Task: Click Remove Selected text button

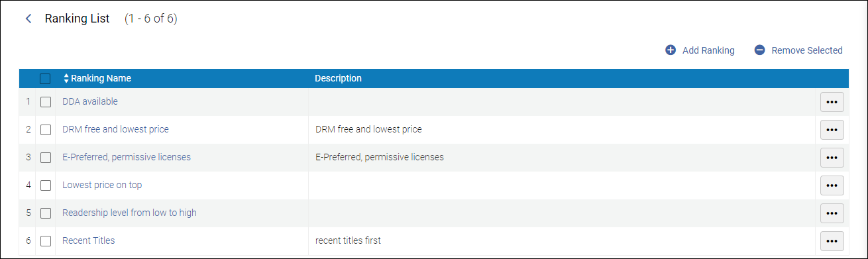Action: tap(807, 50)
